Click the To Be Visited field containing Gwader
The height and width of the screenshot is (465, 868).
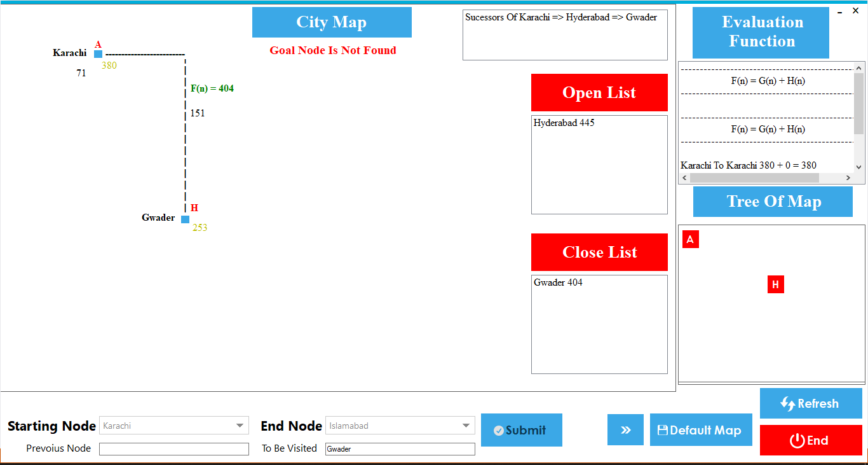tap(400, 449)
